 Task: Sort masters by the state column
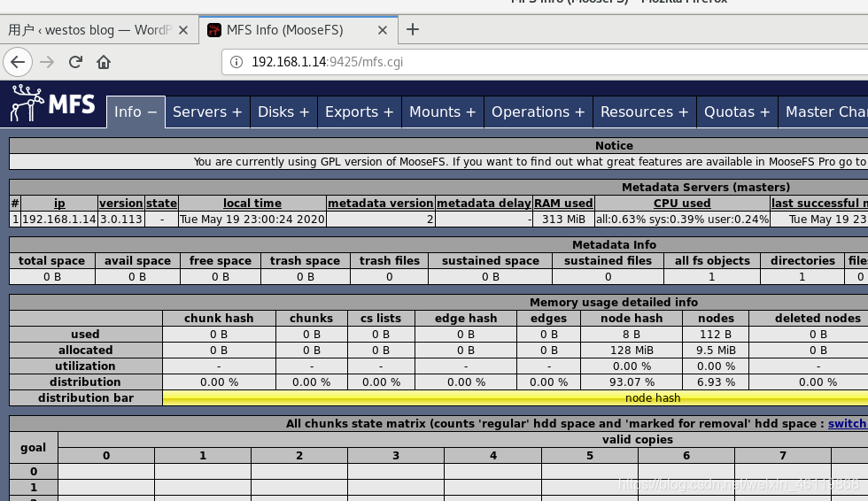tap(161, 204)
